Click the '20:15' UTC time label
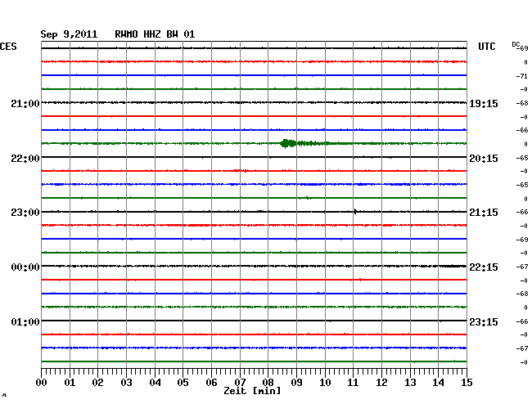Viewport: 532px width, 404px height. click(x=484, y=159)
